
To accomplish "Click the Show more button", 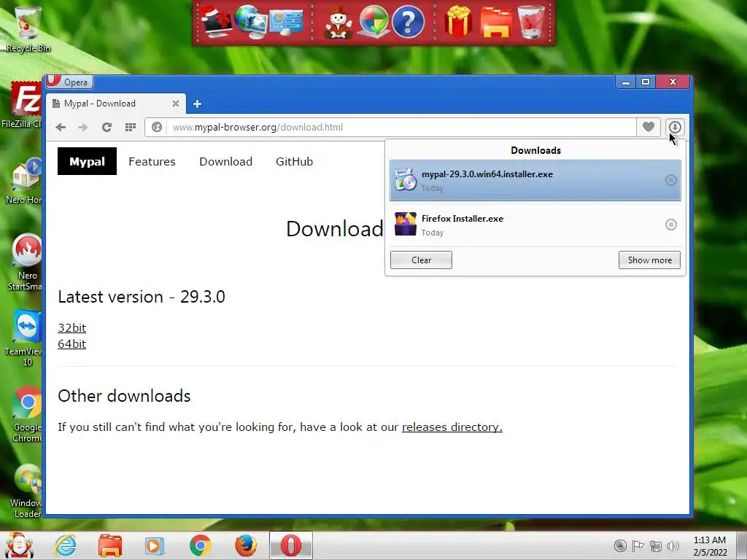I will click(649, 260).
